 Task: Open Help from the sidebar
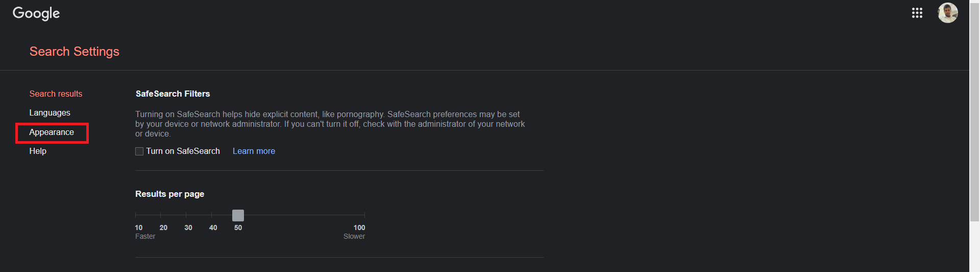pyautogui.click(x=38, y=151)
